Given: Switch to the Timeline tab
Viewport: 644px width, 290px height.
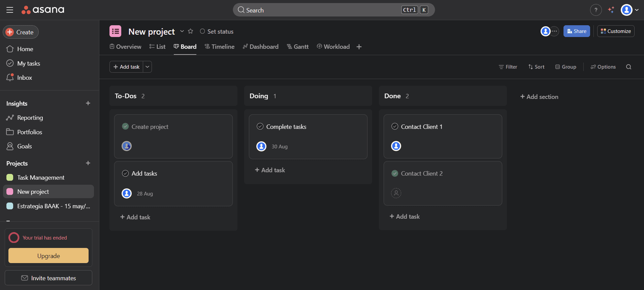Looking at the screenshot, I should pos(220,47).
